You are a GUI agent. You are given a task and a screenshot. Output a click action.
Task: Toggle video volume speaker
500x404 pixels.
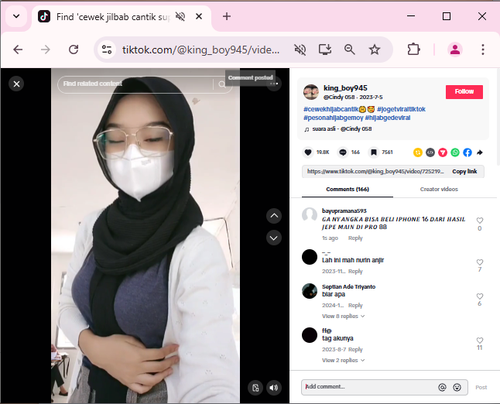[274, 388]
